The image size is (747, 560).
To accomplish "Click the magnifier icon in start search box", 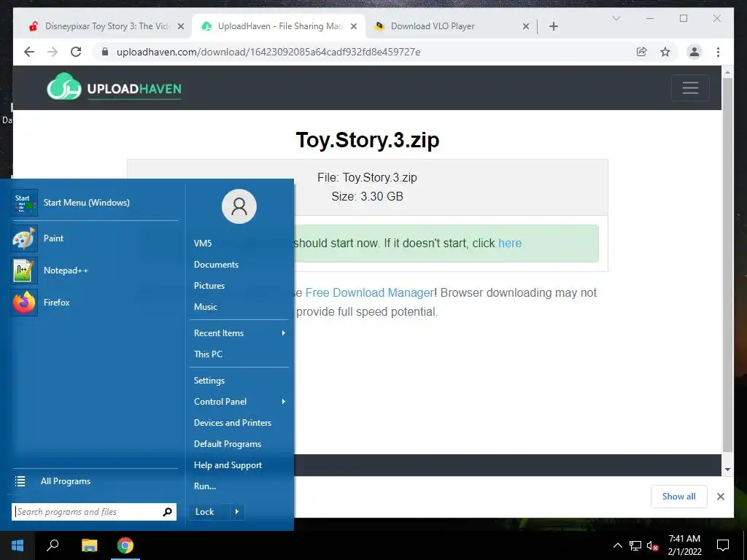I will (167, 512).
